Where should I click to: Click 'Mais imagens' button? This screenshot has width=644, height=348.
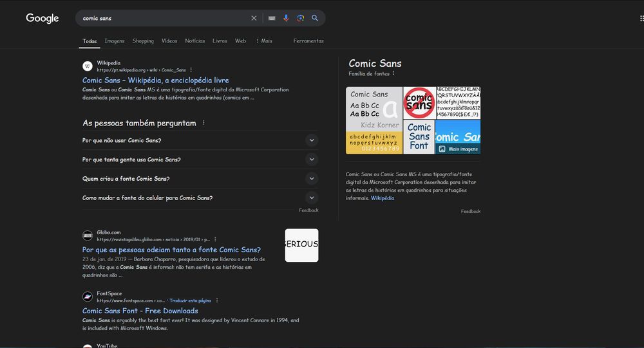click(x=459, y=149)
